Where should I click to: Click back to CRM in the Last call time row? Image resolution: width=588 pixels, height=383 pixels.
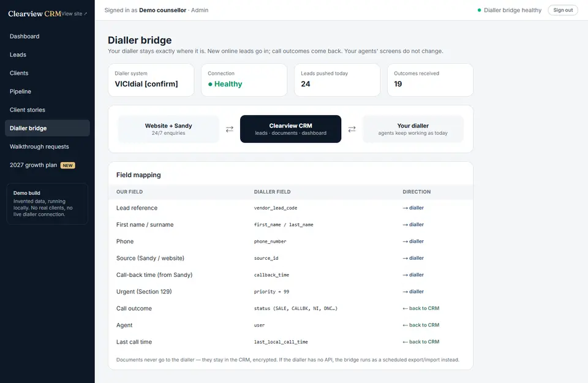pyautogui.click(x=421, y=342)
